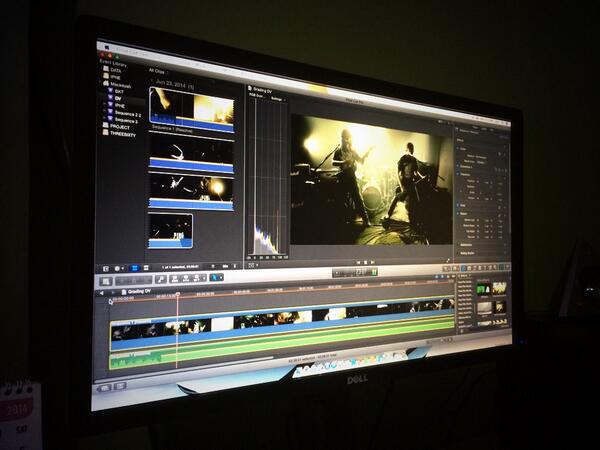Toggle the Transform checkbox in inspector
This screenshot has height=450, width=600.
click(x=459, y=174)
